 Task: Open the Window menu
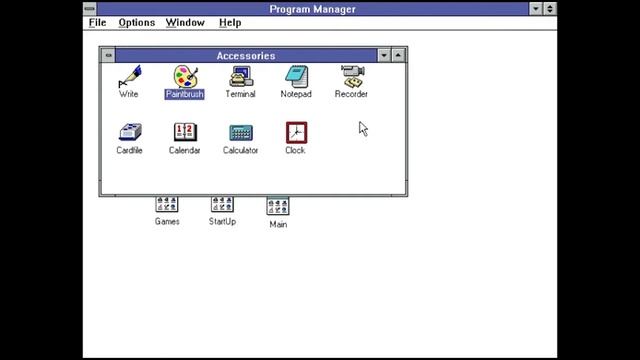[185, 22]
